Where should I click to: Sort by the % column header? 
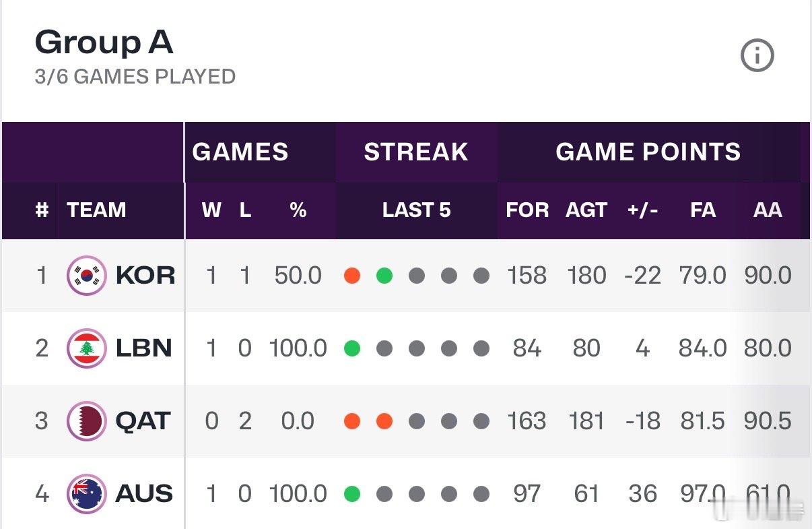(298, 210)
